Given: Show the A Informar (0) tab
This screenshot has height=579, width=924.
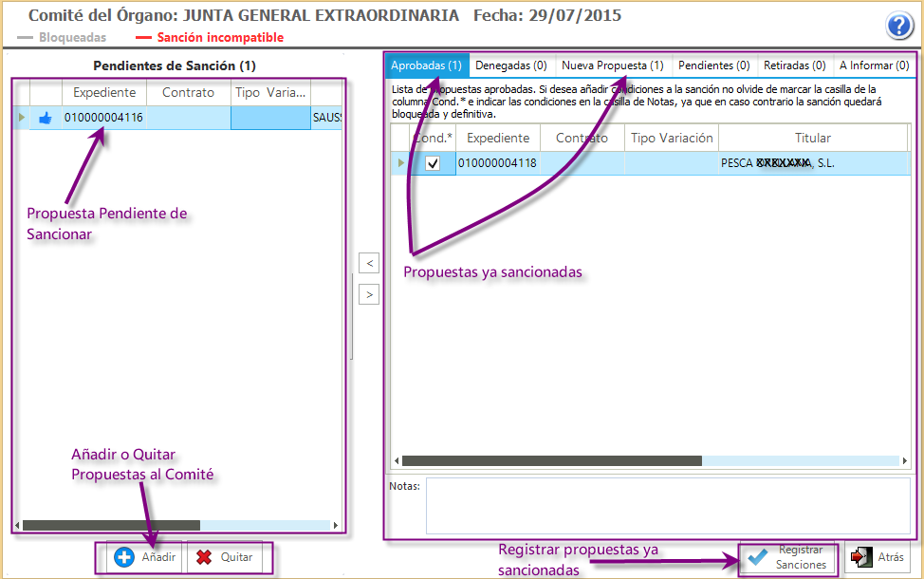Looking at the screenshot, I should coord(874,65).
